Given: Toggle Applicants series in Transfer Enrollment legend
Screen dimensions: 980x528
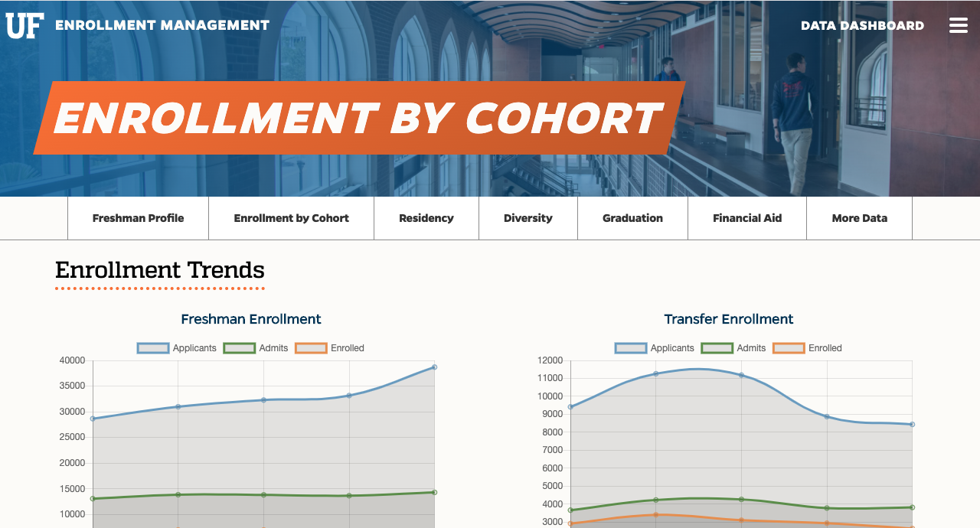Looking at the screenshot, I should click(655, 348).
